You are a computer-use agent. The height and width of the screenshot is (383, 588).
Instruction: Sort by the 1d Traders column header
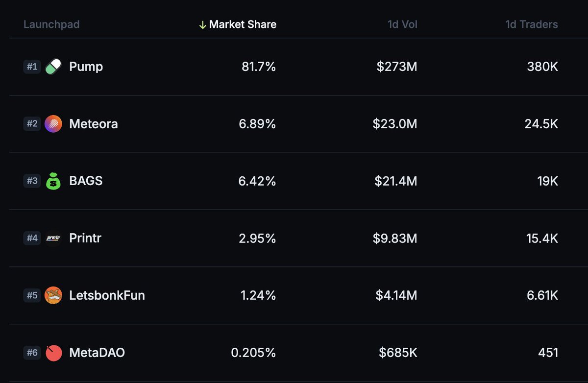tap(532, 24)
